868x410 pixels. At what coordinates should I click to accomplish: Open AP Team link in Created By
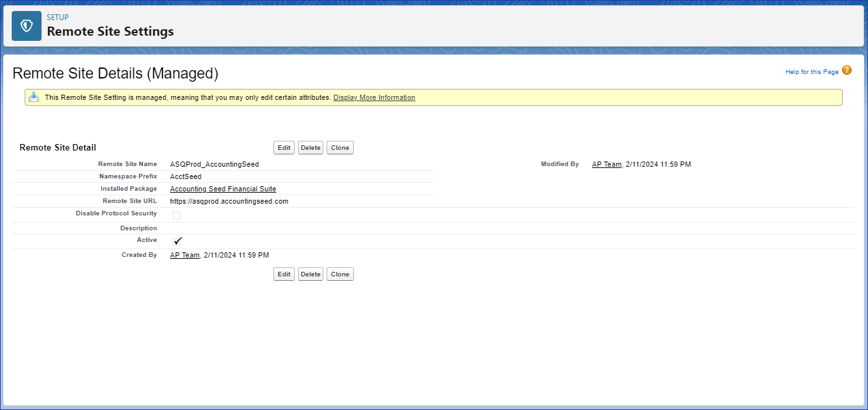184,256
